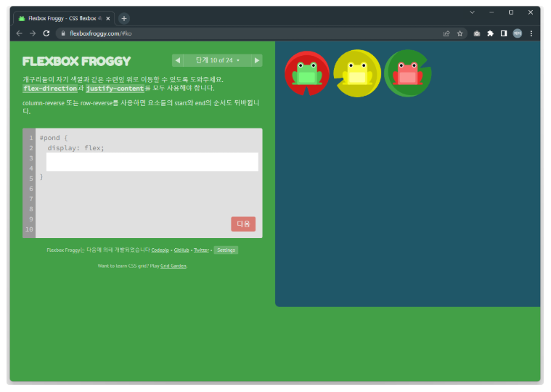Open a new browser tab
Screen dimensions: 551x392
coord(123,18)
